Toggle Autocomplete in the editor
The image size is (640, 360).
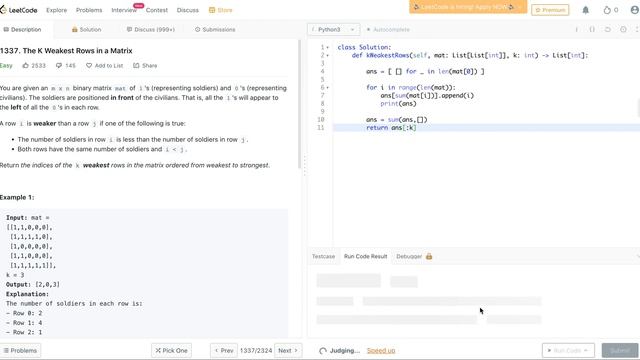(388, 29)
